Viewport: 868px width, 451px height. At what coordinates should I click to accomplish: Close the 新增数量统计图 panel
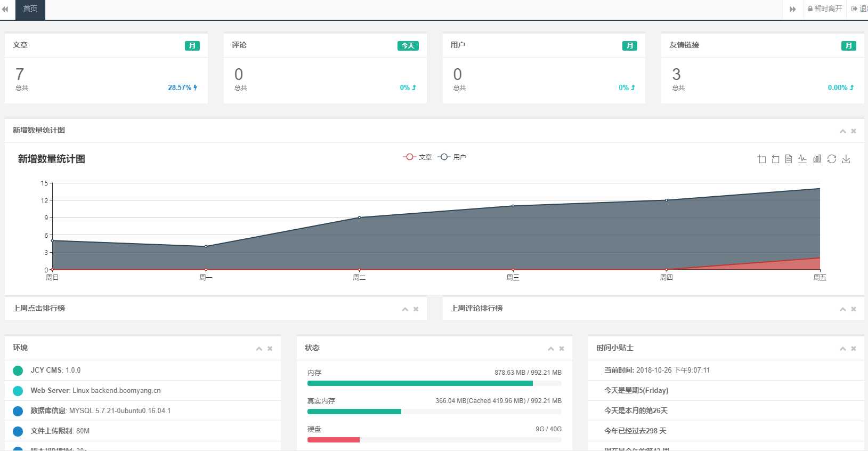854,131
